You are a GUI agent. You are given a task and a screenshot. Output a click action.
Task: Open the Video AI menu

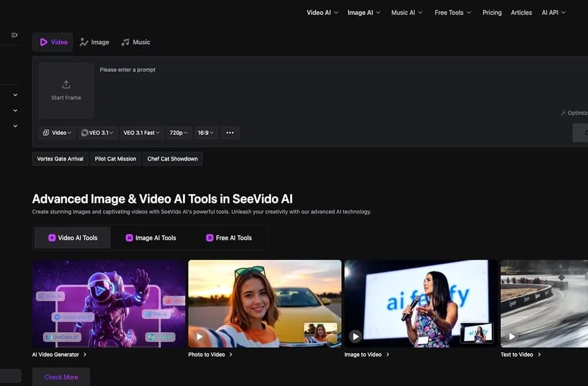(323, 12)
